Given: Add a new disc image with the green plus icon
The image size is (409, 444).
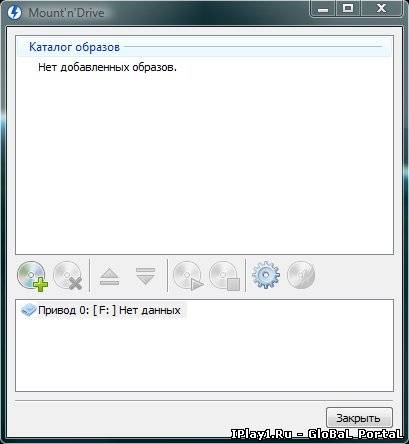Looking at the screenshot, I should [32, 276].
